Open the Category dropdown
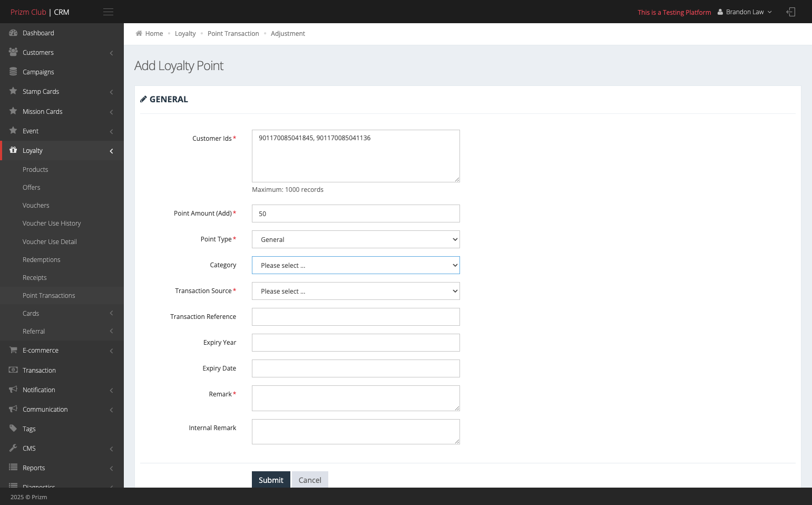The image size is (812, 505). tap(356, 265)
